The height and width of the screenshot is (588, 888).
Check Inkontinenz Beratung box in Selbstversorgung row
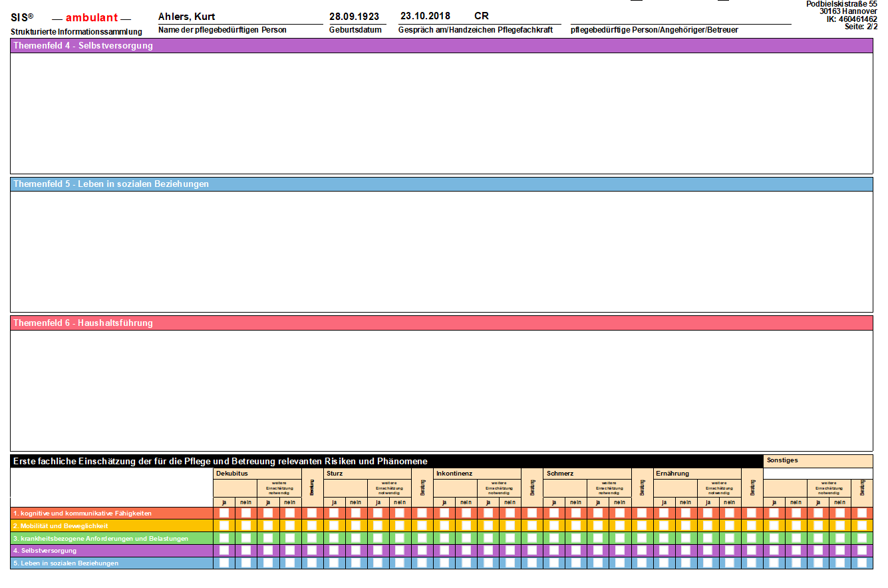(x=532, y=551)
